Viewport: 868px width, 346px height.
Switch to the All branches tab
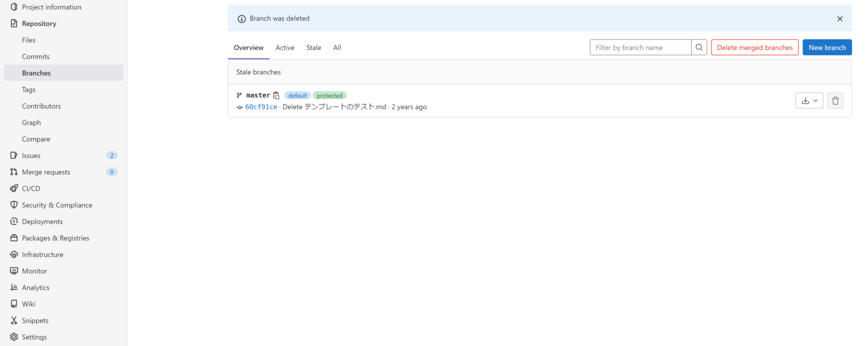337,47
